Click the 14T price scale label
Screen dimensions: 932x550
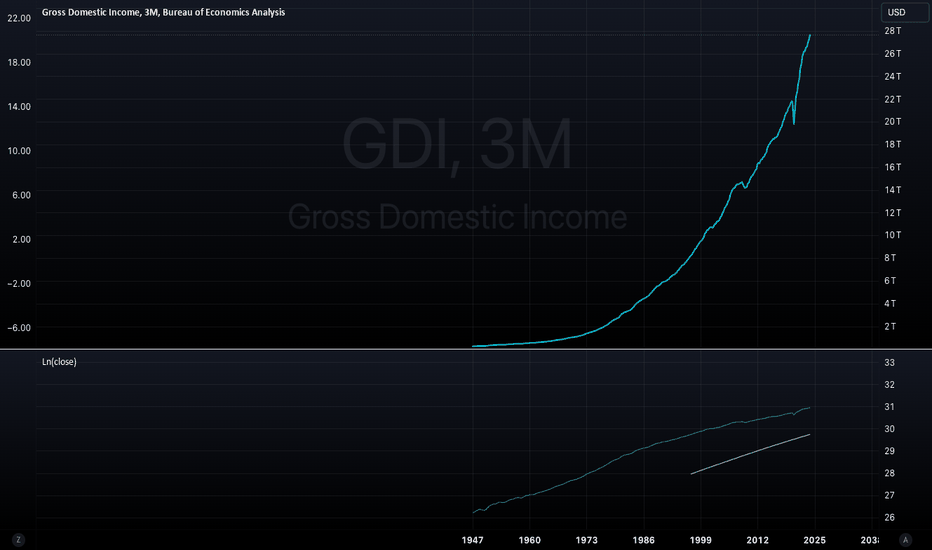893,190
